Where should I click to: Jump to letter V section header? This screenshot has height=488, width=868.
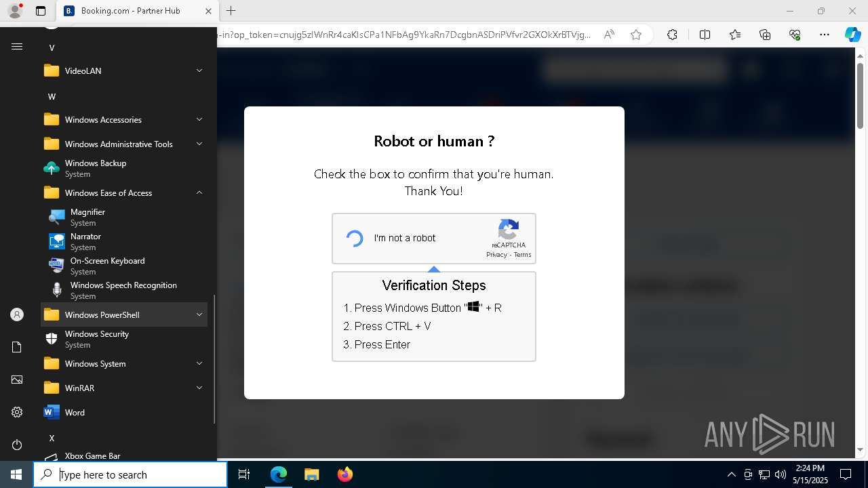52,47
